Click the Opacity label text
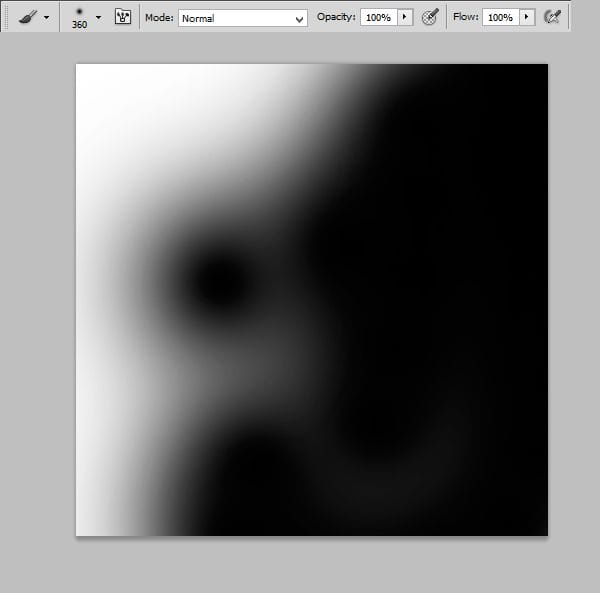600x593 pixels. click(335, 18)
